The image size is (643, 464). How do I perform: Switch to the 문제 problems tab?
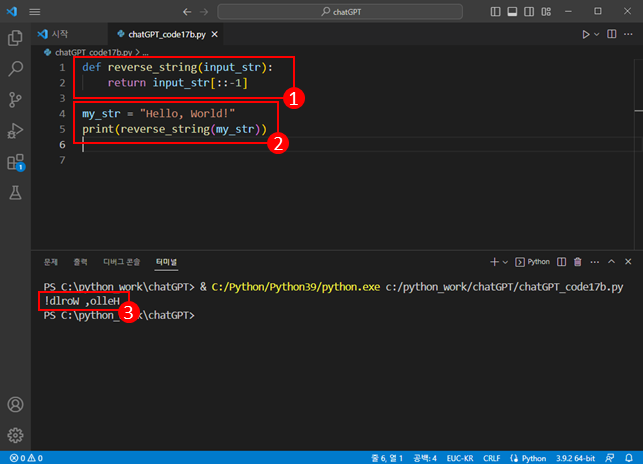pyautogui.click(x=51, y=262)
